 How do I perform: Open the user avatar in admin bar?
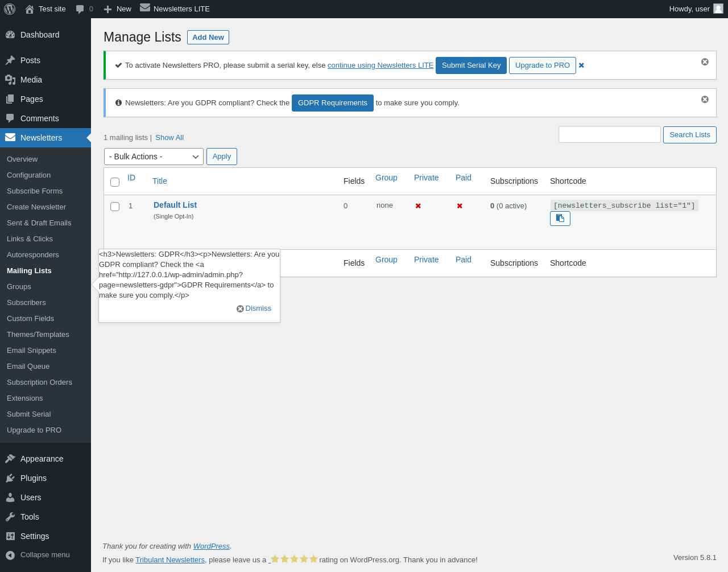tap(718, 9)
